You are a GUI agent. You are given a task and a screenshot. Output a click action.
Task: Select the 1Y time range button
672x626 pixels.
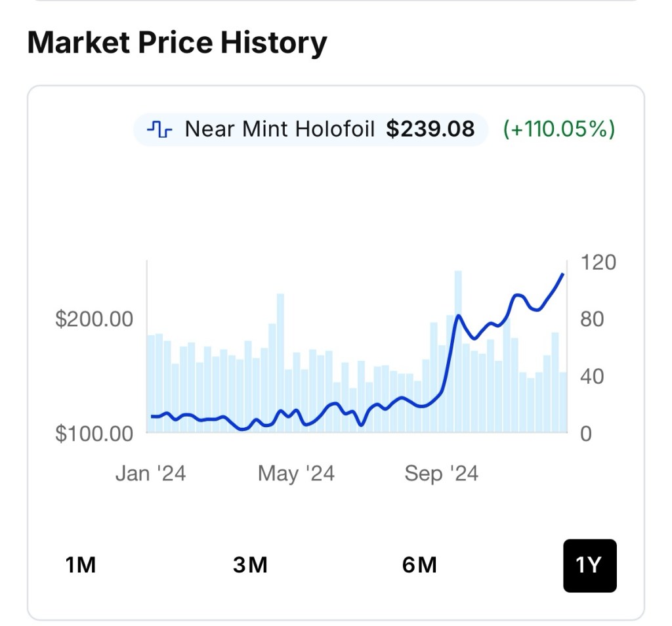589,565
